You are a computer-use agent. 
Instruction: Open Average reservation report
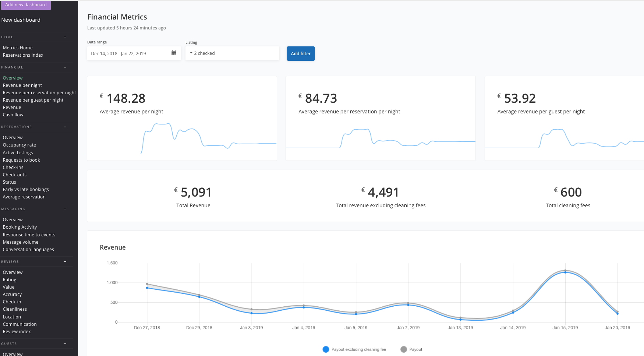[x=24, y=197]
